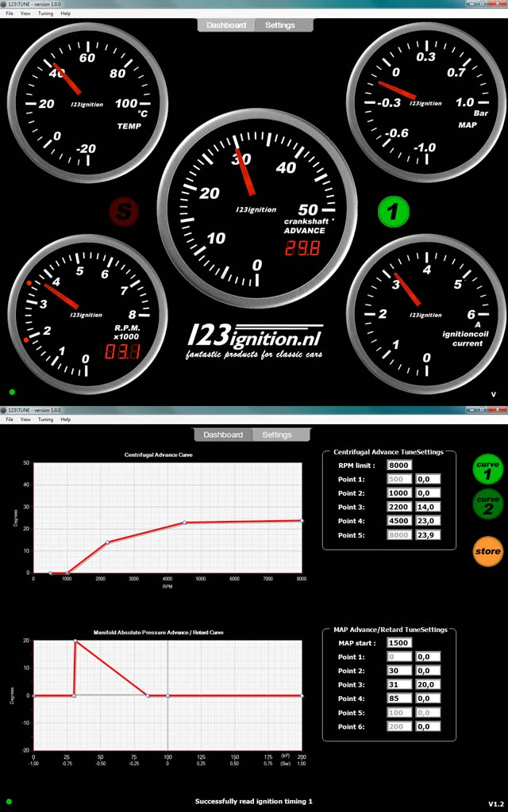Click Centrifugal Point 4 RPM field showing 4500
This screenshot has width=508, height=812.
point(400,521)
